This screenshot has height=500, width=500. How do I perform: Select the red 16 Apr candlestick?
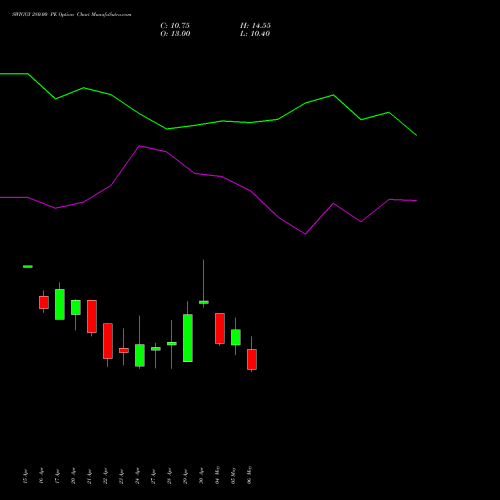point(44,302)
